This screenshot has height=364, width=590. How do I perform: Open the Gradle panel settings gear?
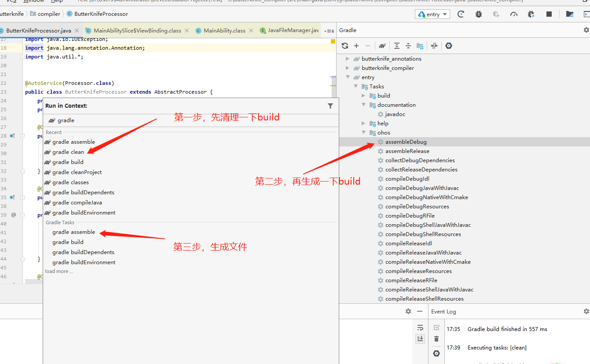[586, 30]
